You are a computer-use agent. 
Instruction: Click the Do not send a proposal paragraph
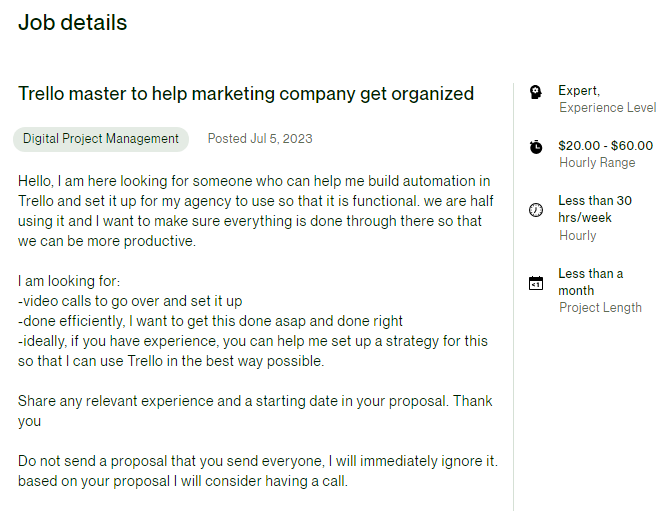pyautogui.click(x=258, y=471)
